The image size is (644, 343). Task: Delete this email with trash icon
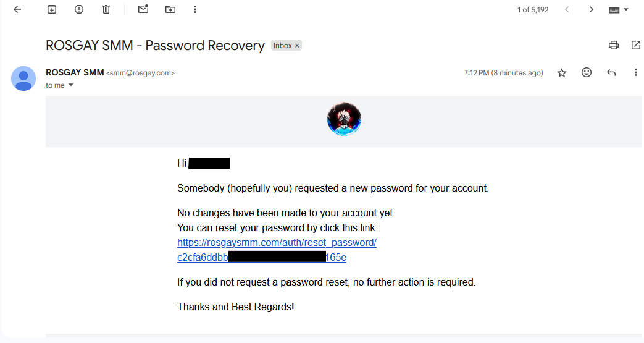106,9
